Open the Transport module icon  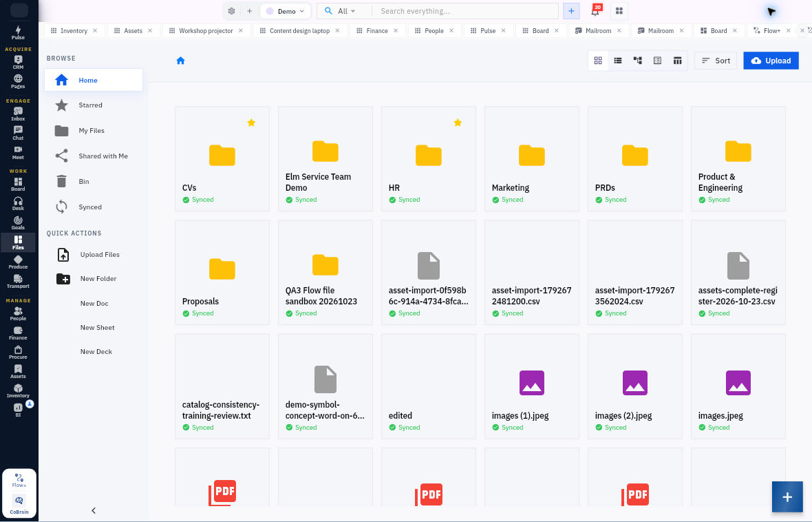(18, 281)
